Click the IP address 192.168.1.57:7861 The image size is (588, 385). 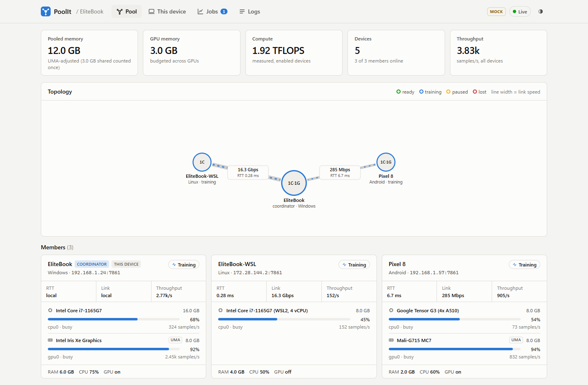pos(434,273)
